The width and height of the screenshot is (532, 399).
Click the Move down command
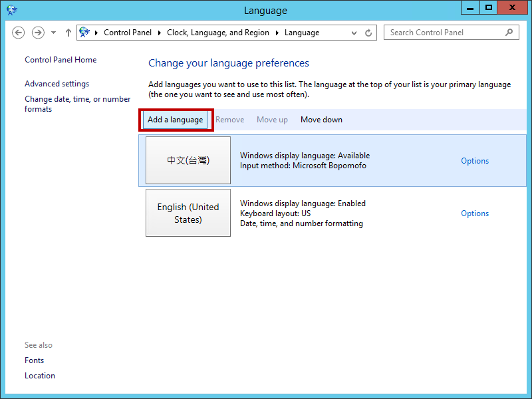tap(321, 120)
